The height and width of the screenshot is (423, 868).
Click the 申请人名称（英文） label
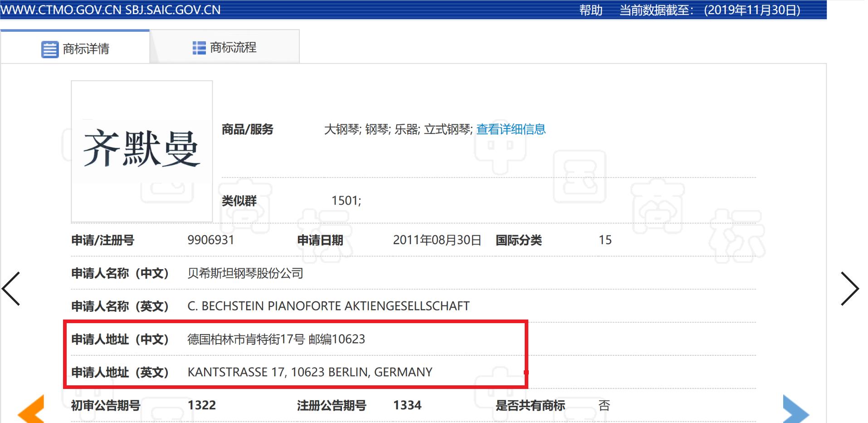click(120, 306)
